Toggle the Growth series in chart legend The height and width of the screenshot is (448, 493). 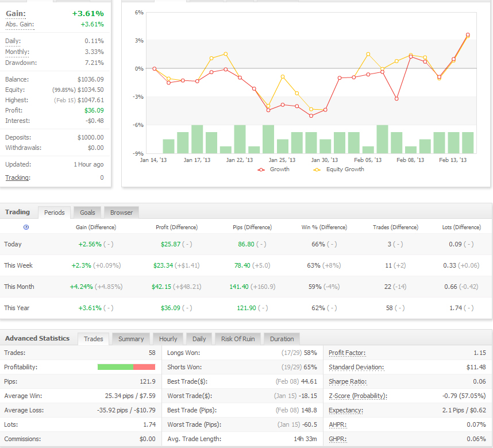tap(274, 169)
